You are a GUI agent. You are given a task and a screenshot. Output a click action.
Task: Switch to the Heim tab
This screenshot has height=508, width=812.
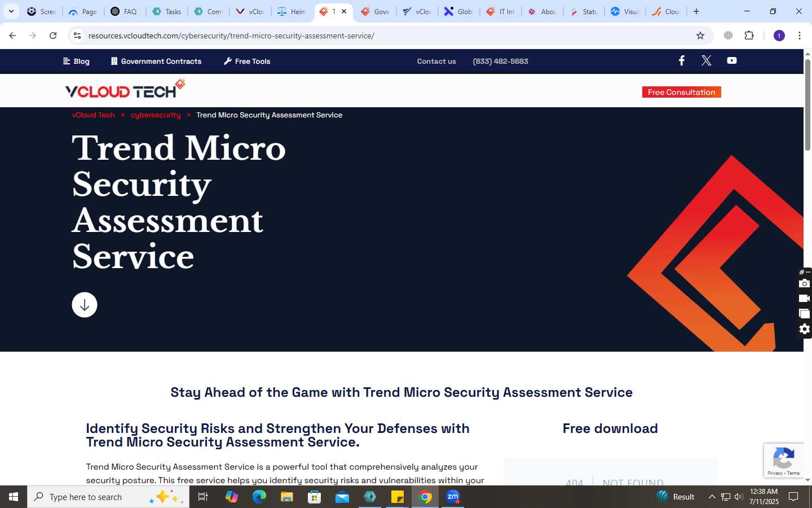pos(292,11)
